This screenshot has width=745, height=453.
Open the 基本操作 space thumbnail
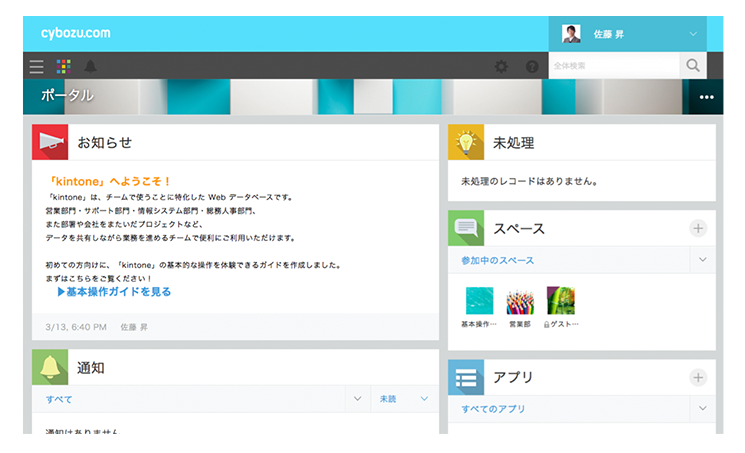point(479,301)
